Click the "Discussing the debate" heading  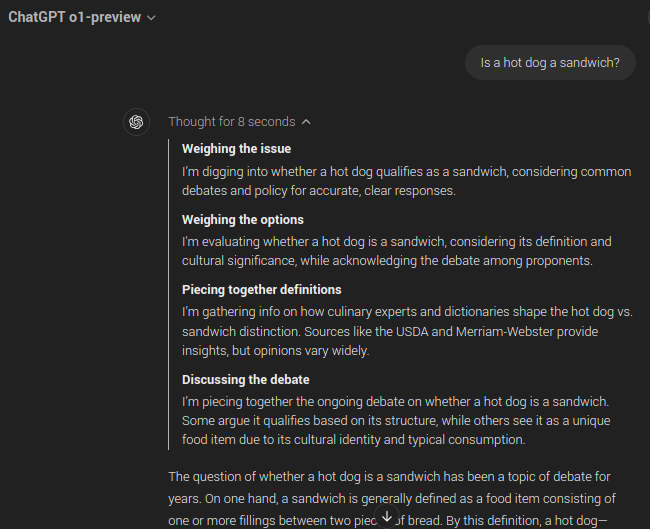pyautogui.click(x=245, y=379)
